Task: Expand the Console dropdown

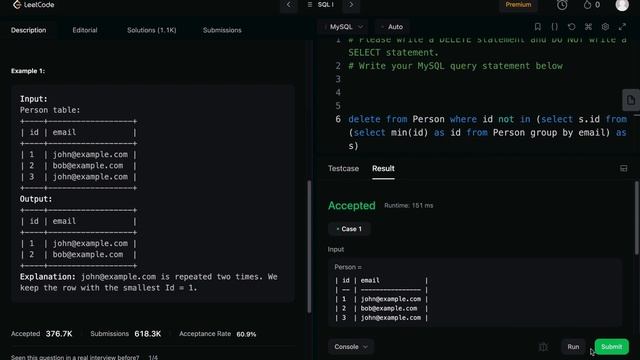Action: pos(351,347)
